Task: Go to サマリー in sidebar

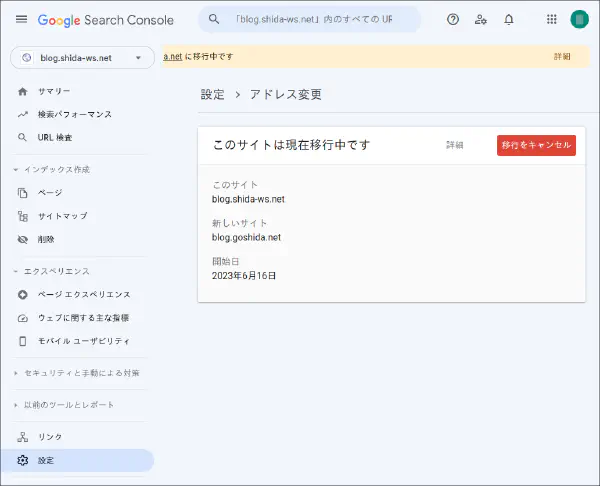Action: [x=54, y=91]
